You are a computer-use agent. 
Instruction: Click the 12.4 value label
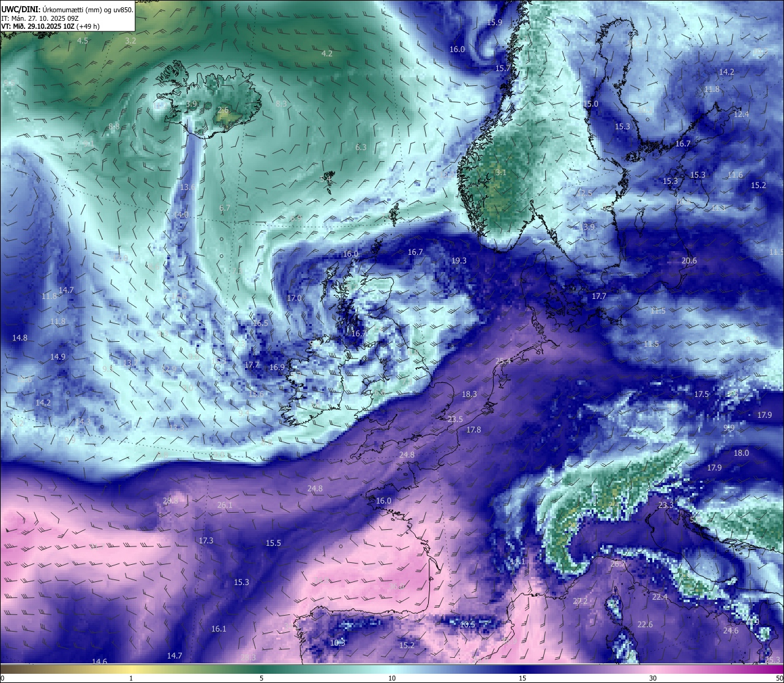coord(741,114)
